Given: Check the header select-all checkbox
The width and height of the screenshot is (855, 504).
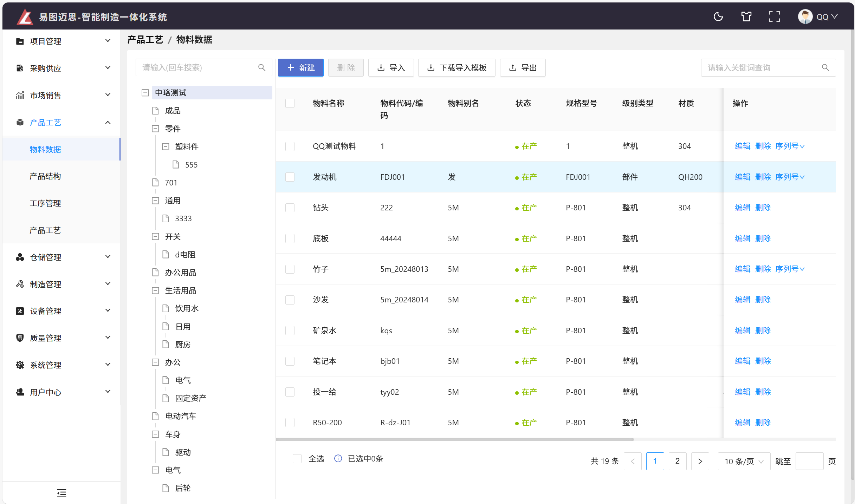Looking at the screenshot, I should [x=290, y=103].
